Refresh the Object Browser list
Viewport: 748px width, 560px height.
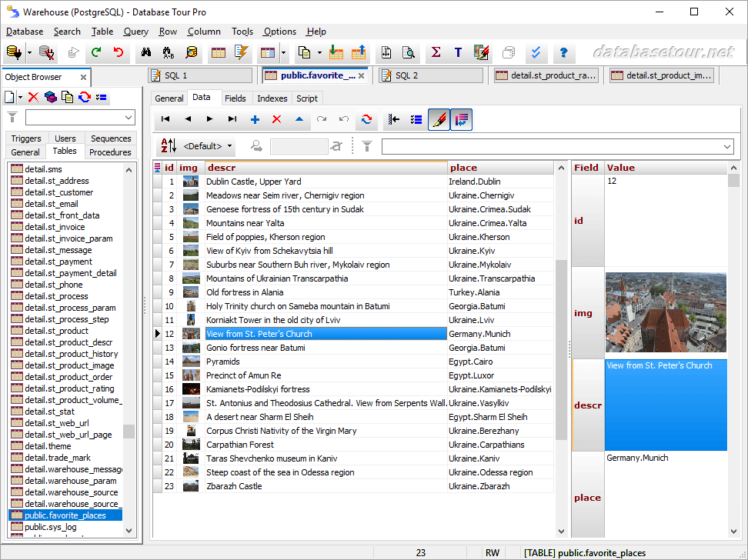tap(85, 97)
